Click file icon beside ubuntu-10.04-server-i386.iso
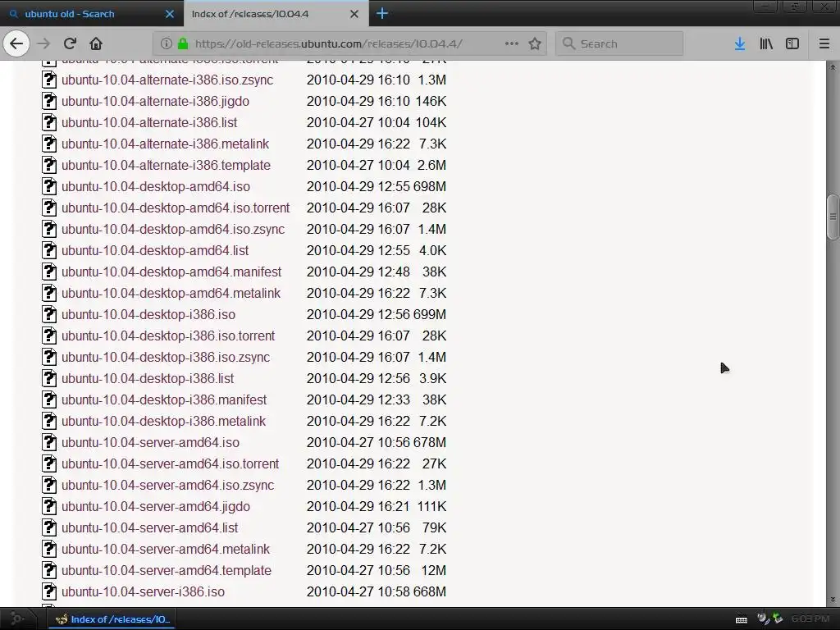 point(49,592)
